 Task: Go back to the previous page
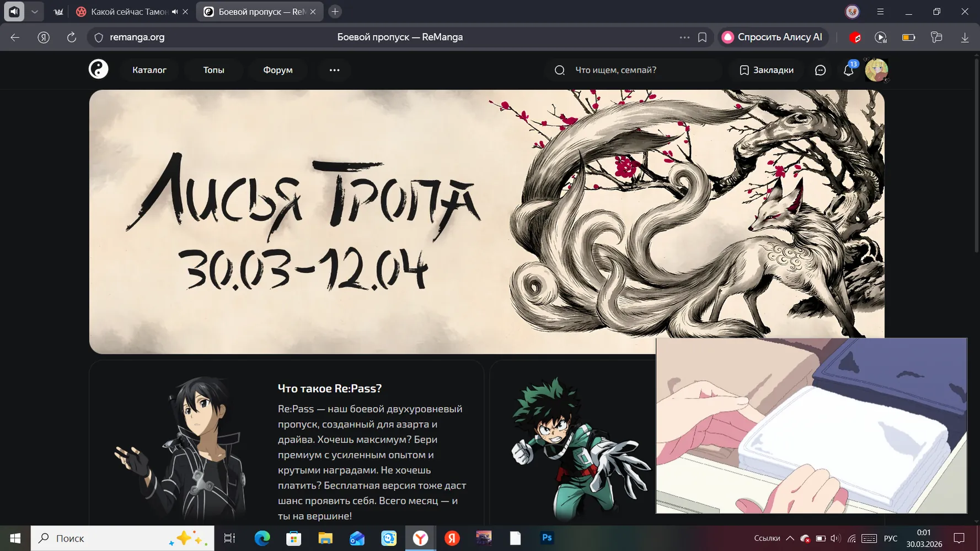coord(15,37)
